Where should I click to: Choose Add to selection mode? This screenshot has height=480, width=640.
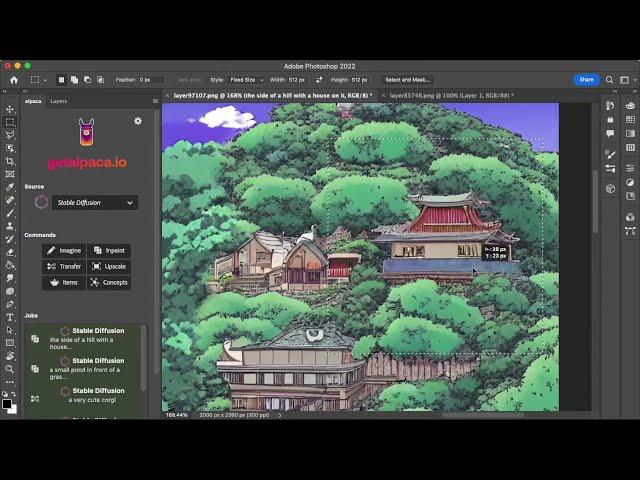point(74,80)
